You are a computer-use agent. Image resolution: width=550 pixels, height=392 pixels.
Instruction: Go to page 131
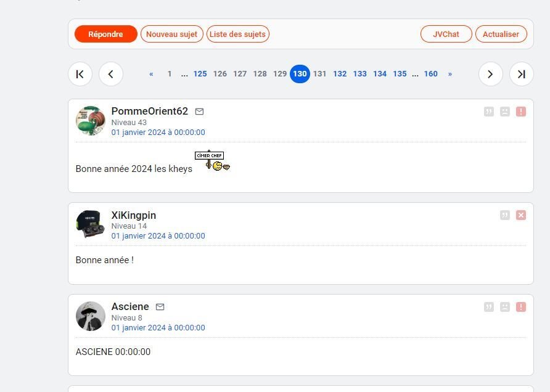(319, 74)
